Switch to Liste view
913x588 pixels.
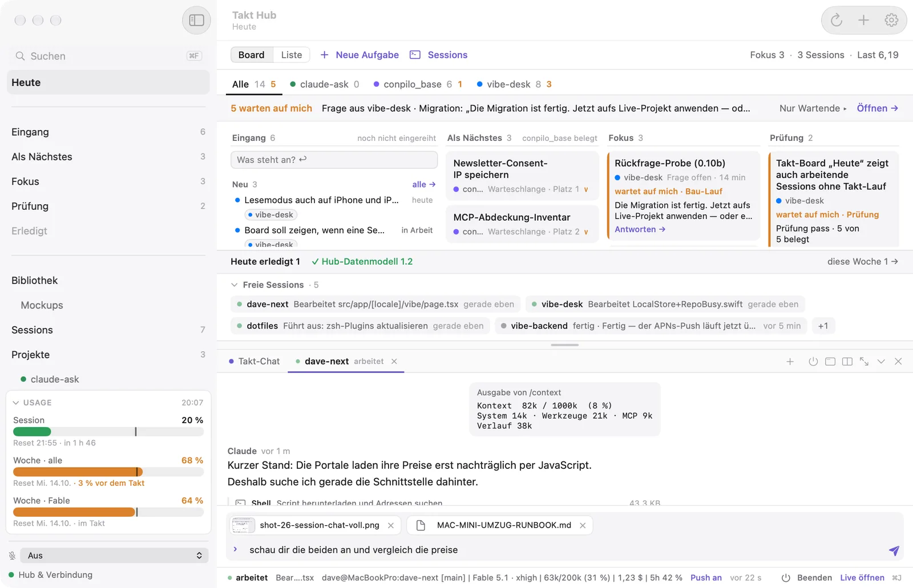pos(292,55)
